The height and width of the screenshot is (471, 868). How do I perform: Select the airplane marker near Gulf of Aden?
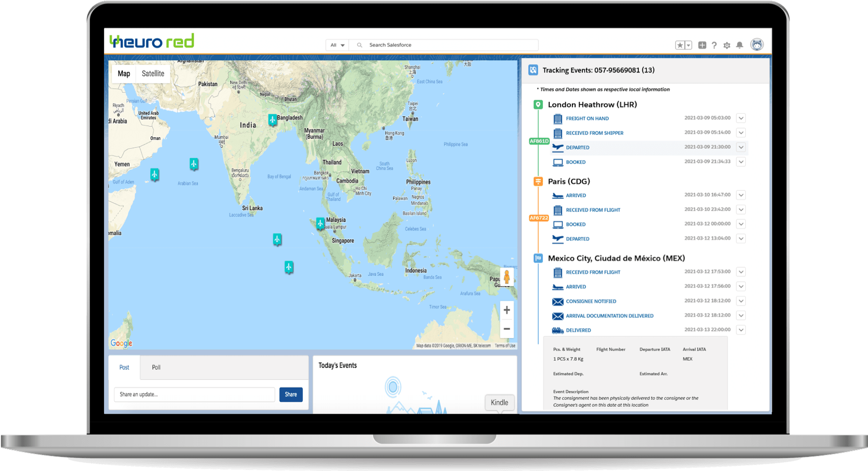155,175
